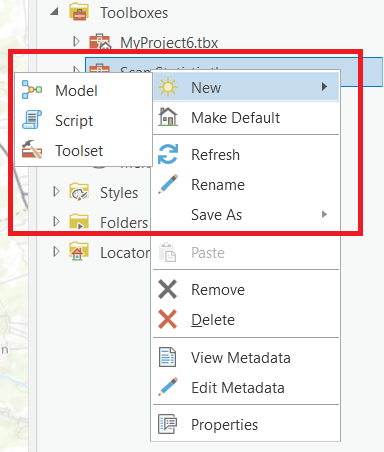Image resolution: width=384 pixels, height=452 pixels.
Task: Click the document icon beside View Metadata
Action: (167, 357)
